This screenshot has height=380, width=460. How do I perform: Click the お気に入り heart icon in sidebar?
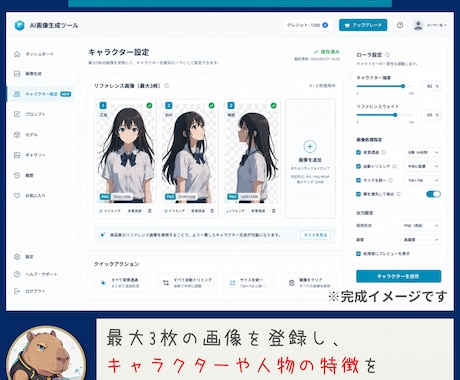[17, 195]
